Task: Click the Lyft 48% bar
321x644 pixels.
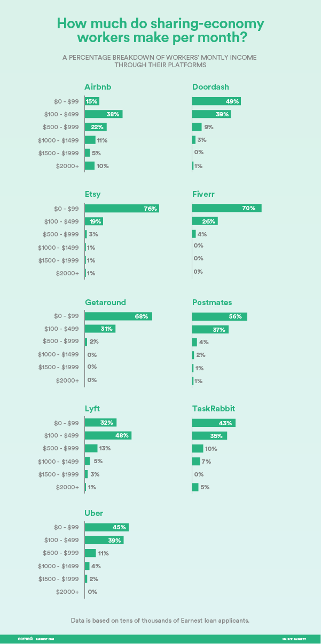Action: click(108, 435)
